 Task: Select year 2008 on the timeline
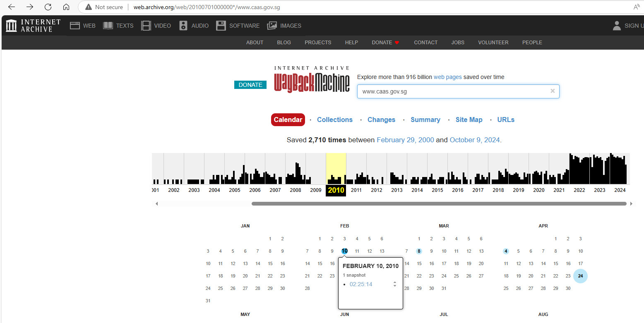click(x=296, y=190)
